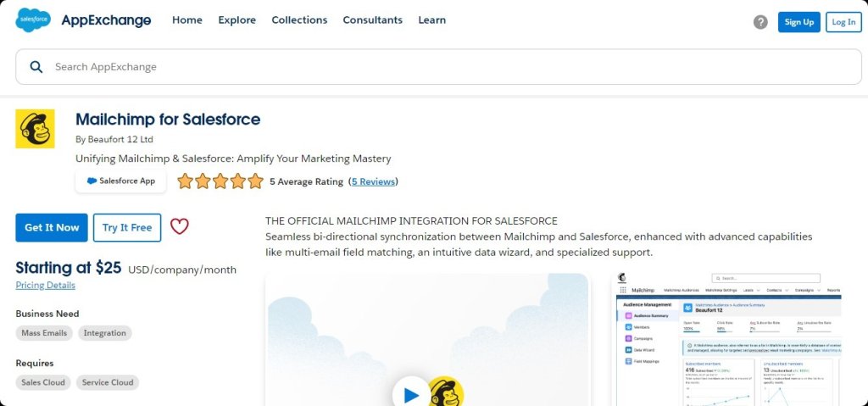The image size is (868, 406).
Task: Open Collections in navigation
Action: [x=299, y=20]
